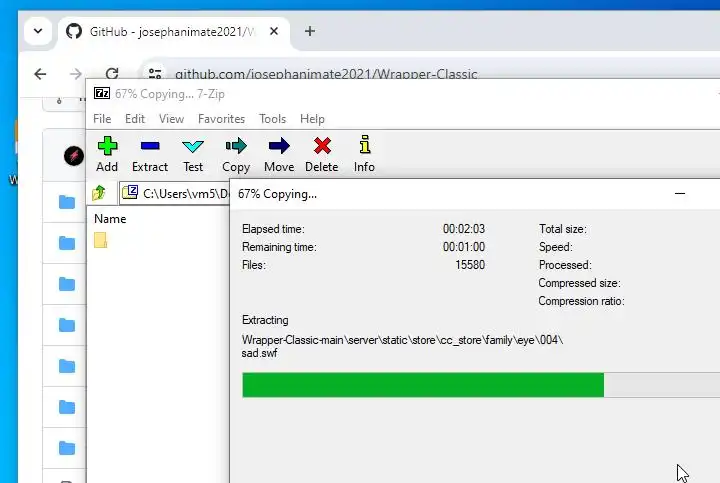
Task: Reload the GitHub page in Chrome
Action: [x=112, y=73]
